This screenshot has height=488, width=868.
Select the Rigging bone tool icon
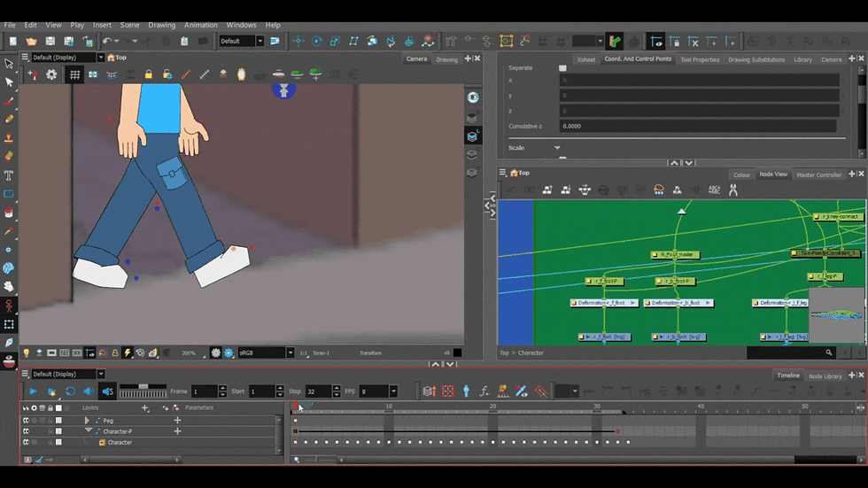(x=8, y=306)
